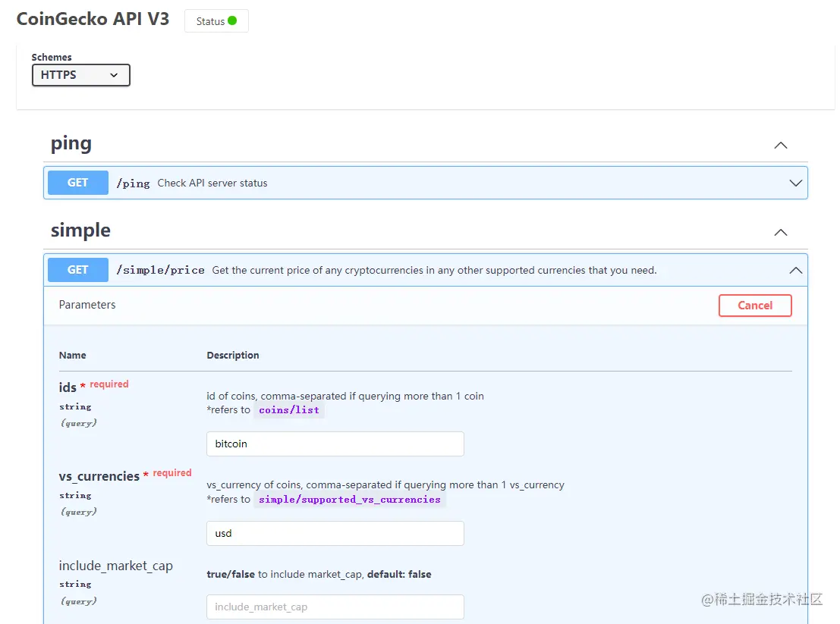This screenshot has height=624, width=840.
Task: Open the simple/supported_vs_currencies link
Action: tap(349, 500)
